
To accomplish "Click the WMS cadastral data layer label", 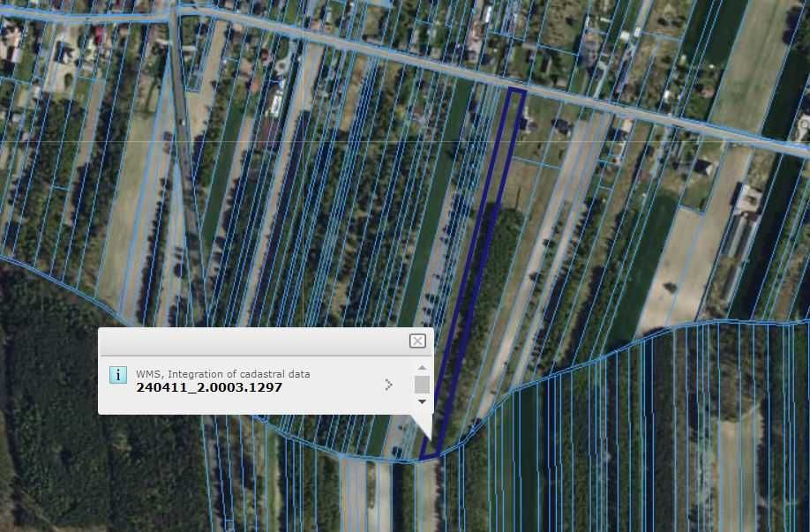I will coord(222,374).
